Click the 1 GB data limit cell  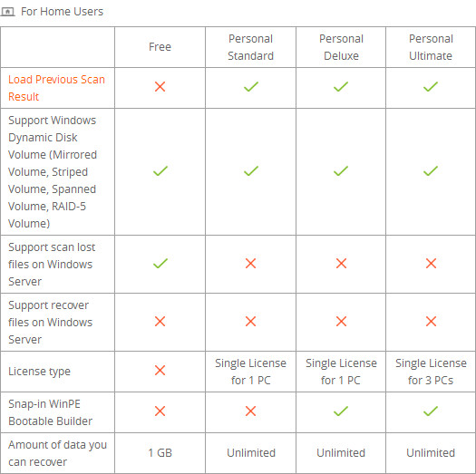[160, 453]
